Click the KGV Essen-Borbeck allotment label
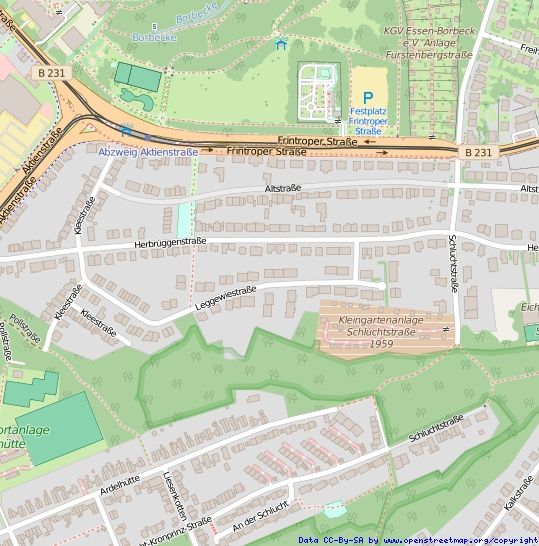539x546 pixels. pos(429,43)
